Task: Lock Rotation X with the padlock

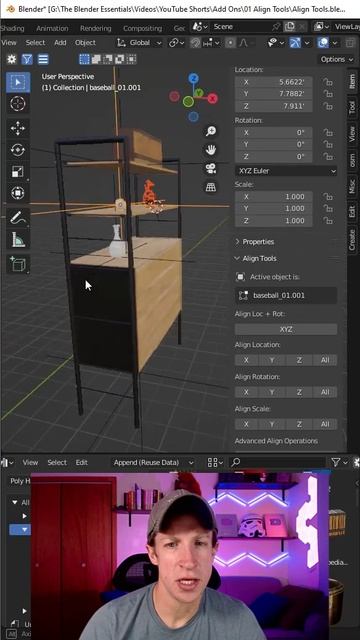Action: pos(327,133)
